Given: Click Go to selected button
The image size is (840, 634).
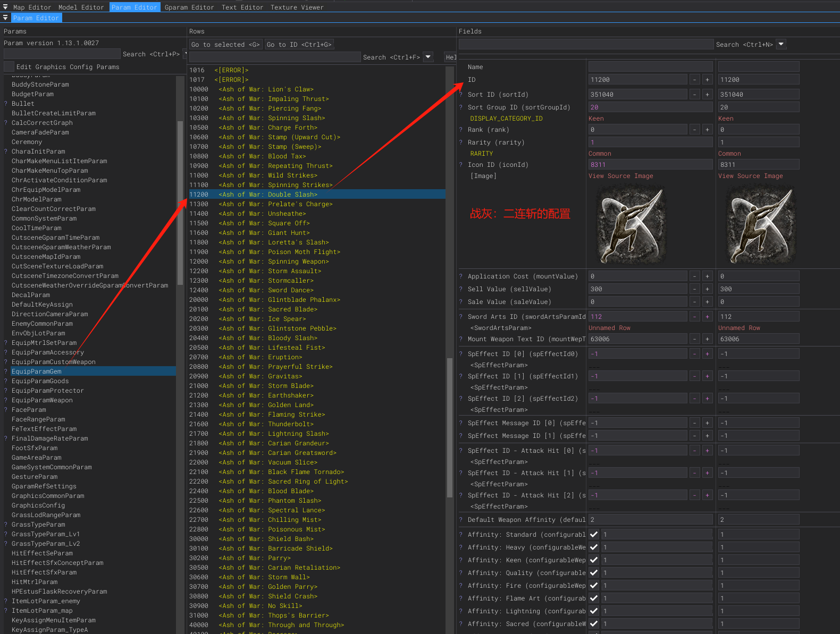Looking at the screenshot, I should point(225,45).
